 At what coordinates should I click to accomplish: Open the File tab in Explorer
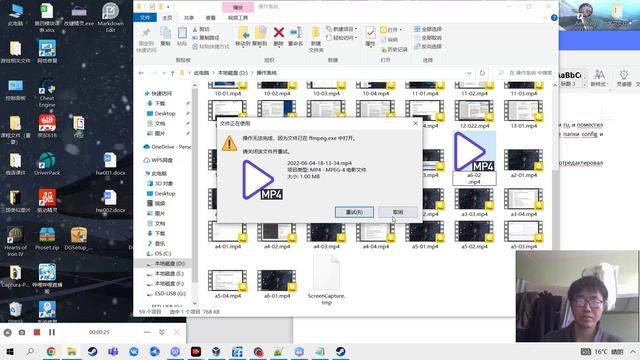point(145,18)
